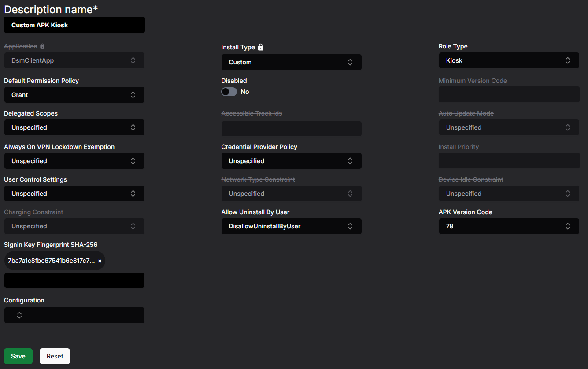Click the Install Priority field
The height and width of the screenshot is (369, 588).
[x=509, y=160]
